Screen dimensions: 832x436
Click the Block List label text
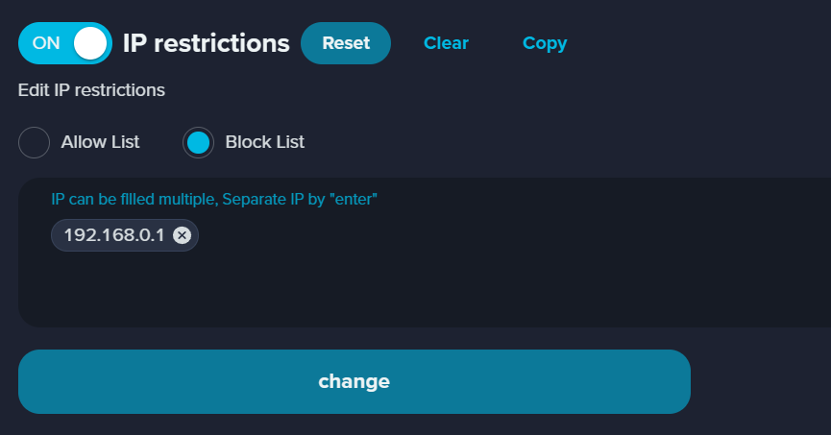coord(265,142)
